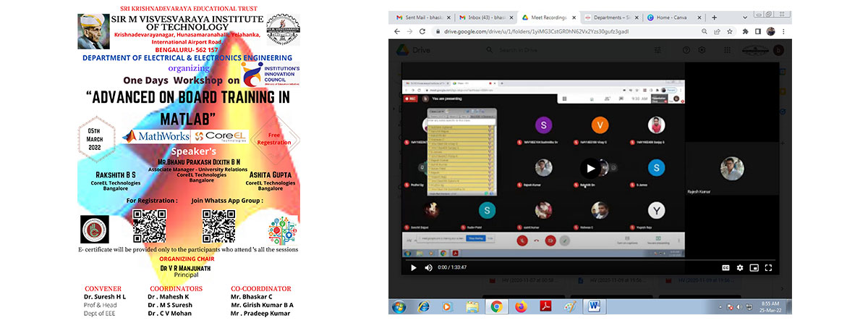Viewport: 868px width, 326px height.
Task: Launch Firefox from the taskbar
Action: click(x=522, y=306)
